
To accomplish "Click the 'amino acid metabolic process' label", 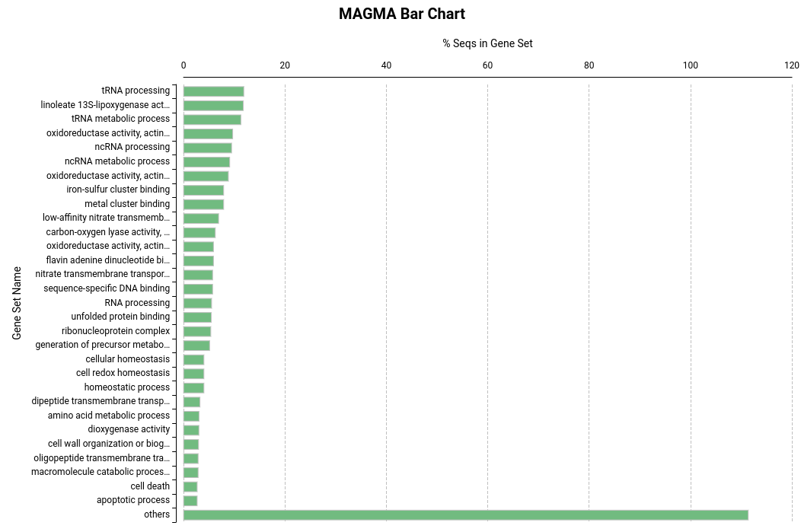I will point(109,416).
